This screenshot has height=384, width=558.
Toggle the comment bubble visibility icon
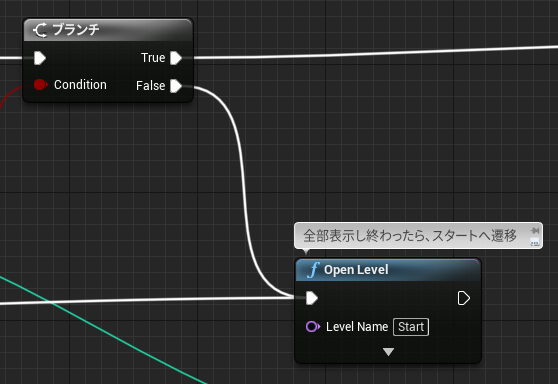click(535, 242)
